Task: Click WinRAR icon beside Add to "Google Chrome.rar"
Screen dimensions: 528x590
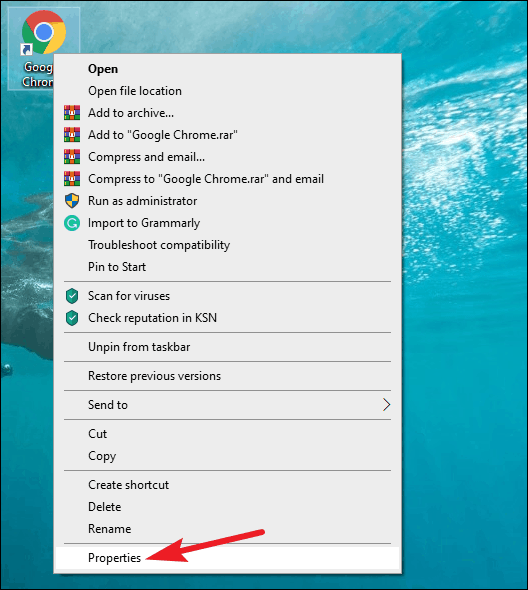Action: click(72, 135)
